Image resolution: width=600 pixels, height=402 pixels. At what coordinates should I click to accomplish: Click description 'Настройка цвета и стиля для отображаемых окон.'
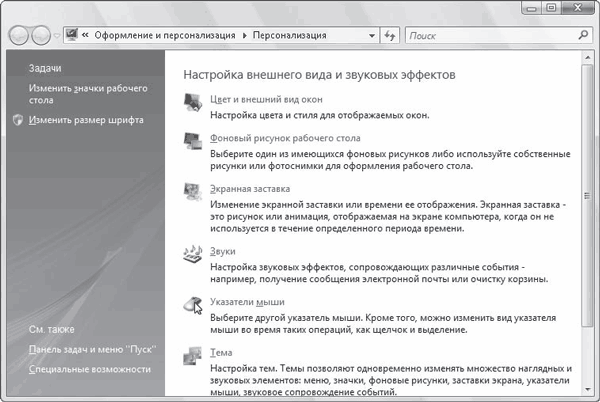320,115
